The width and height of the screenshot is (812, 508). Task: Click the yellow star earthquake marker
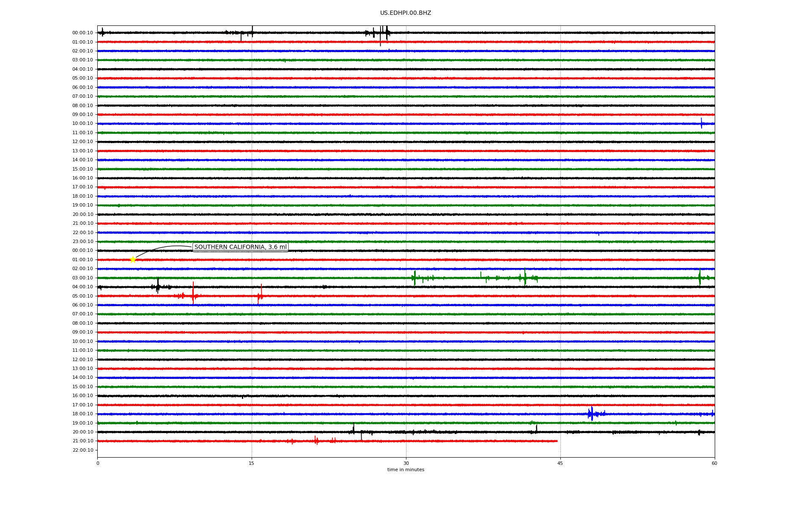coord(133,260)
